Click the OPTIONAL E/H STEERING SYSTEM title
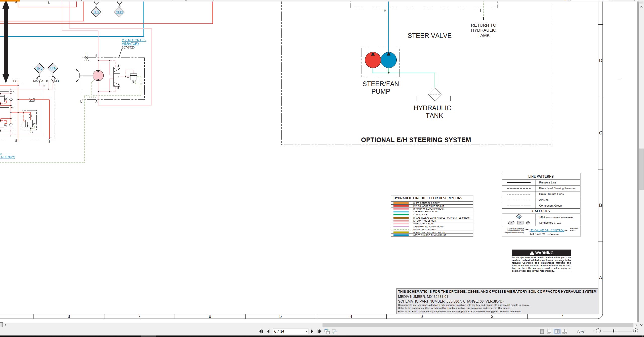 pos(416,140)
